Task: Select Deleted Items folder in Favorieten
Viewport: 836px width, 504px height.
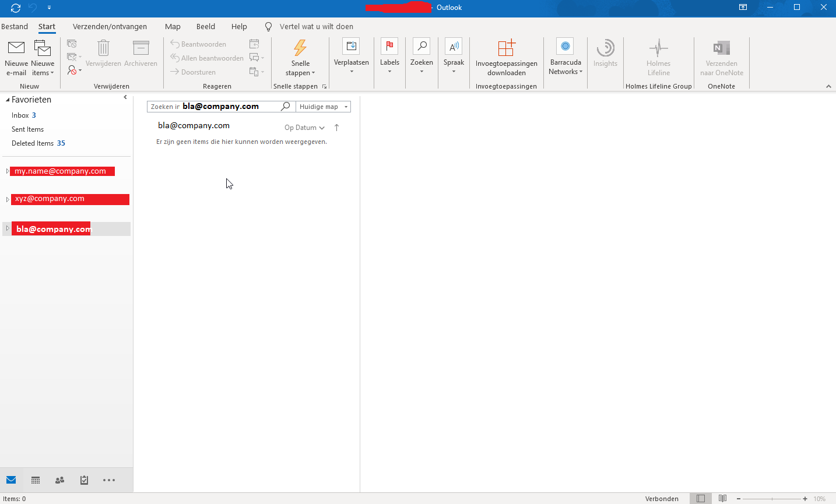Action: click(33, 143)
